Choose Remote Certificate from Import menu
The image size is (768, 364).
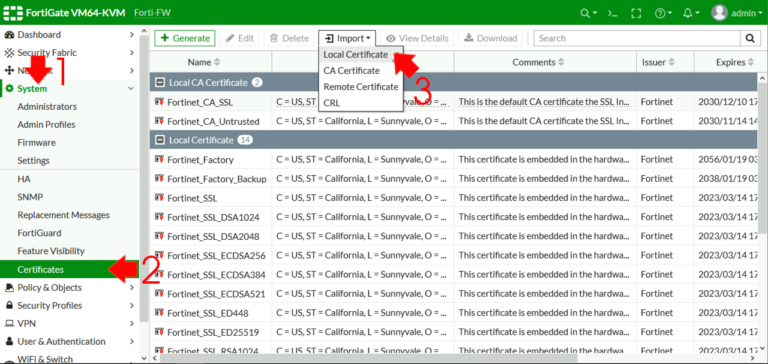point(360,87)
